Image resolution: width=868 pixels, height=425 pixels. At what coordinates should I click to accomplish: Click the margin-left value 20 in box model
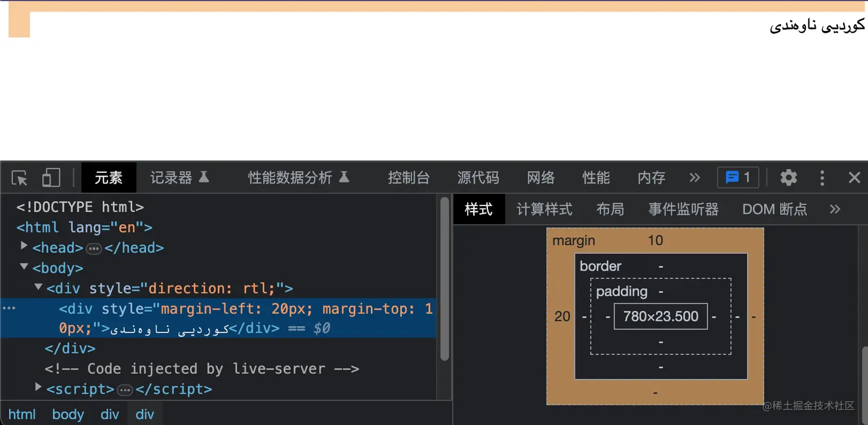click(x=562, y=316)
